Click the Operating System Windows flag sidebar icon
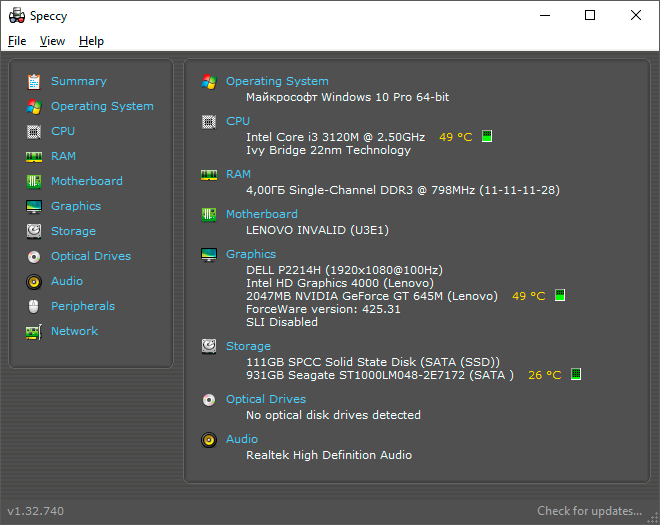The width and height of the screenshot is (660, 525). tap(34, 107)
